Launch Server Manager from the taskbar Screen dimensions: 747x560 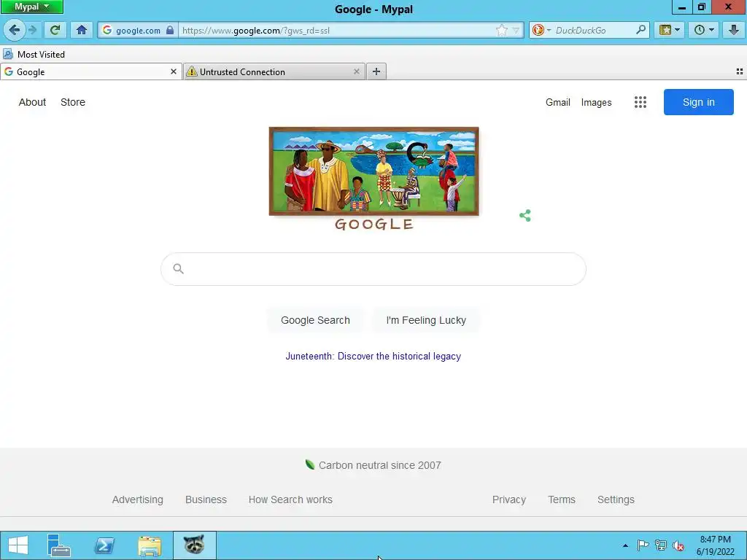[59, 545]
